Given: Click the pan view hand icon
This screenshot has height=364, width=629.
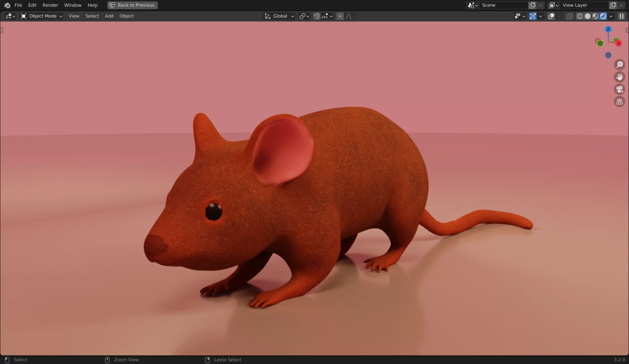Looking at the screenshot, I should click(620, 77).
